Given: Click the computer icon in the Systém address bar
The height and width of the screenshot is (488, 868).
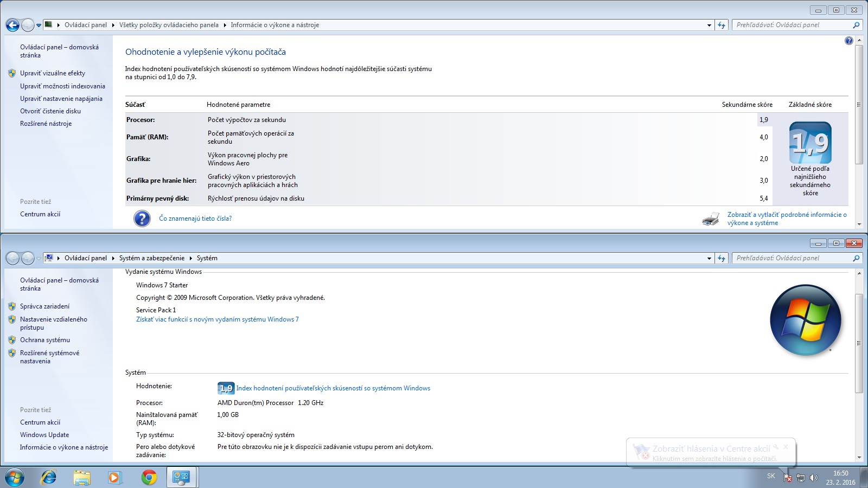Looking at the screenshot, I should point(49,258).
